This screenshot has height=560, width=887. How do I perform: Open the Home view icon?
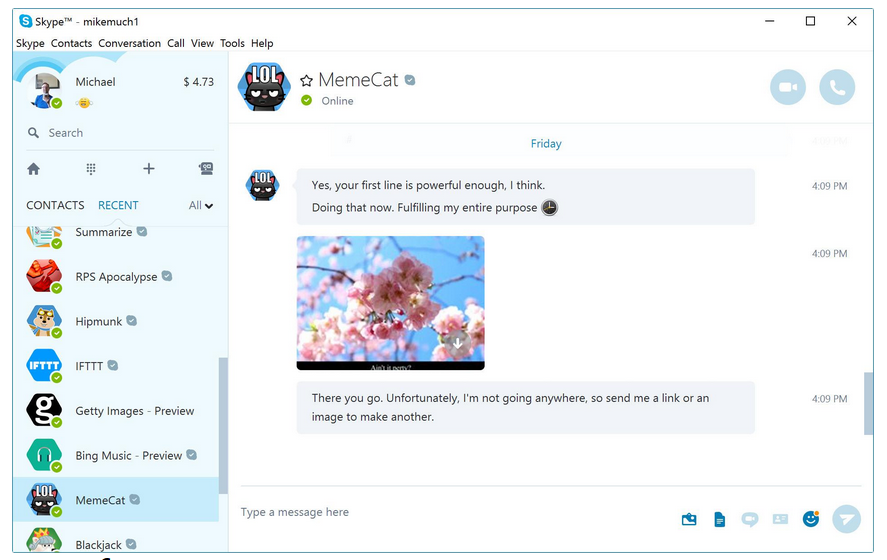(33, 169)
